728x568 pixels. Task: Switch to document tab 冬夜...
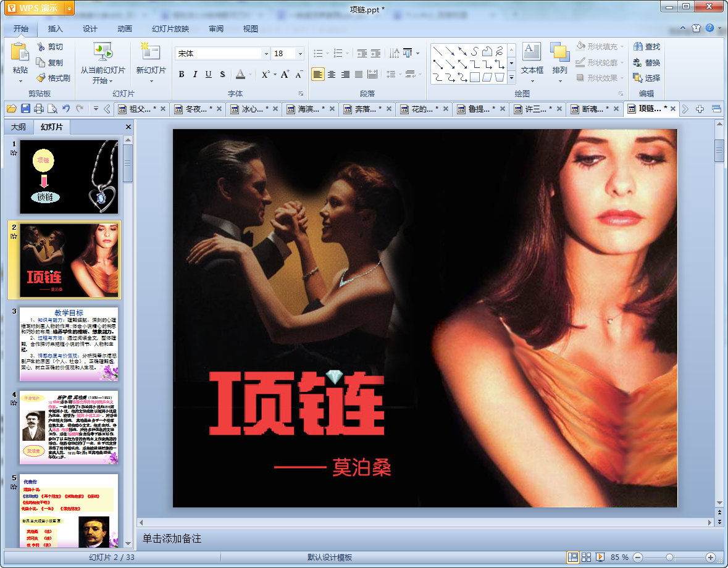click(x=199, y=109)
